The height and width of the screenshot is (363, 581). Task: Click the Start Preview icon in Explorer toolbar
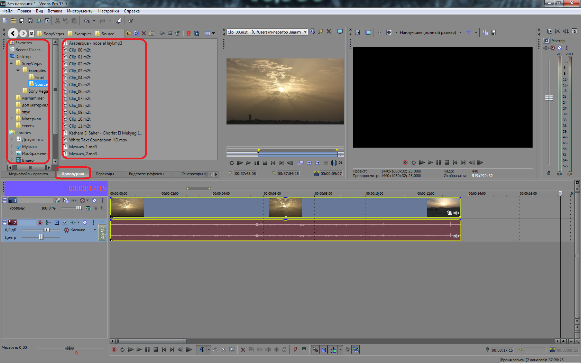coord(162,33)
